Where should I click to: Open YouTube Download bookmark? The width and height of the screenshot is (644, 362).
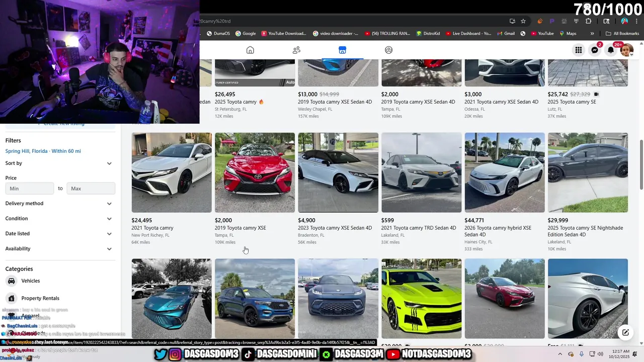tap(284, 34)
